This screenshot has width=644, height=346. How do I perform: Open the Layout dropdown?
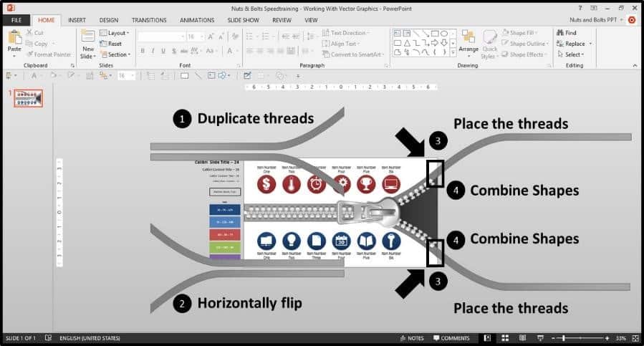pos(115,33)
